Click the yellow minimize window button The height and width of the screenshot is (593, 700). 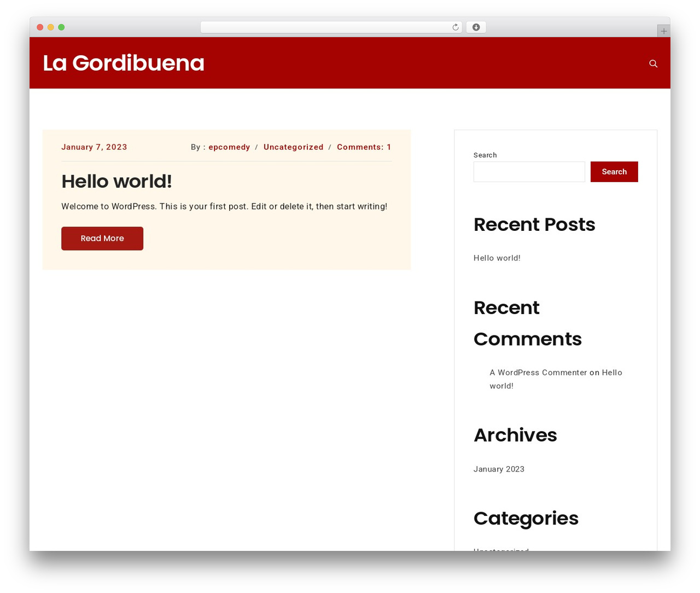(x=50, y=27)
